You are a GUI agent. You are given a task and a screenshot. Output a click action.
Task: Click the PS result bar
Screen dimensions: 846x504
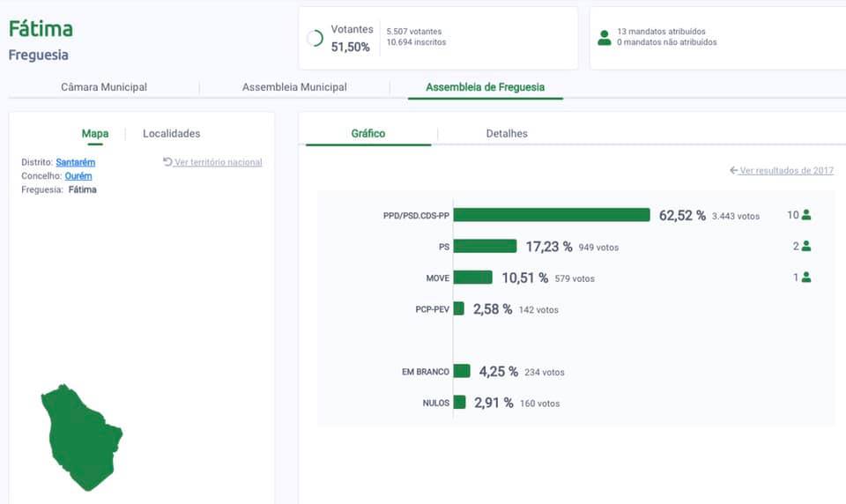485,246
